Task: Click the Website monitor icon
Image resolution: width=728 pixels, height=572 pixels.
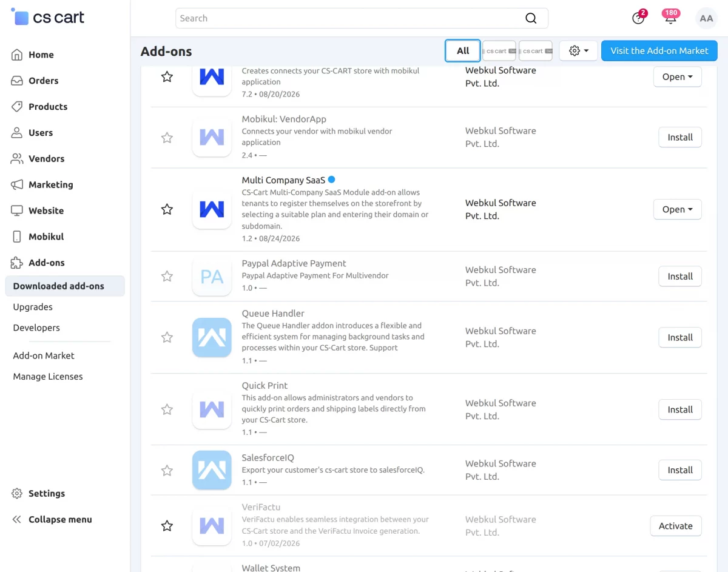Action: click(x=17, y=211)
